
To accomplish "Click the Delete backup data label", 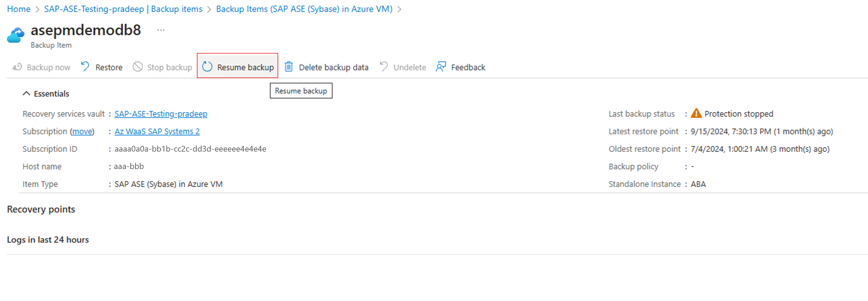I will [x=333, y=67].
